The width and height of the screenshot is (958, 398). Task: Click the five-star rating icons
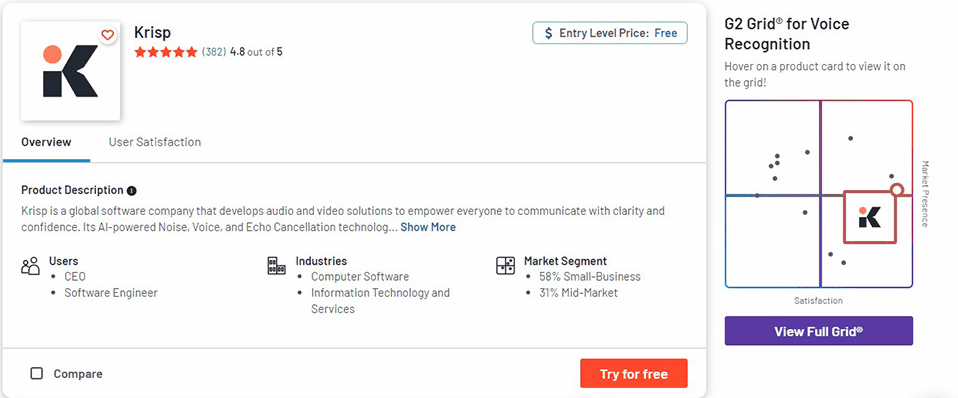pyautogui.click(x=166, y=52)
